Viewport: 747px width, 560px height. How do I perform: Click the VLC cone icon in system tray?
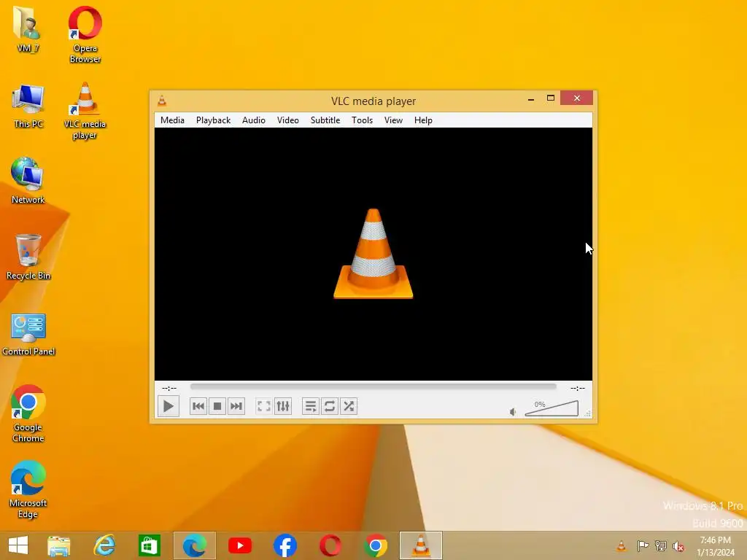click(622, 545)
